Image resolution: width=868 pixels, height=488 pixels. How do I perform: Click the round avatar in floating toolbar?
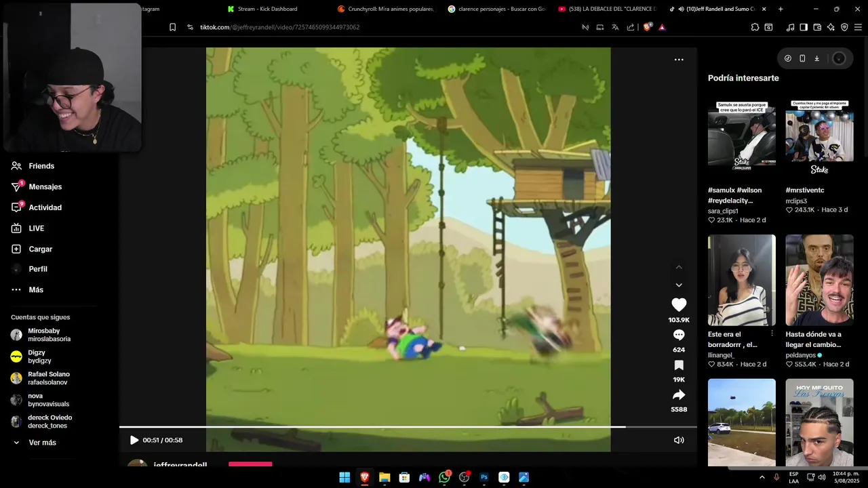[839, 58]
